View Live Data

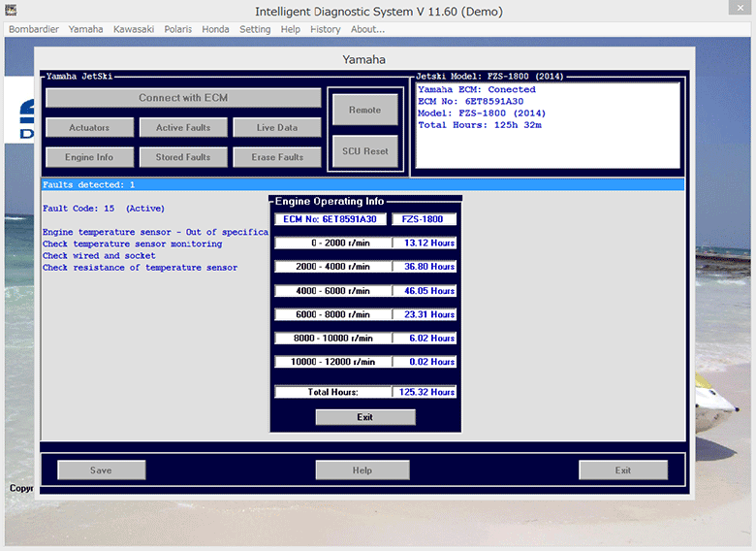[x=277, y=128]
